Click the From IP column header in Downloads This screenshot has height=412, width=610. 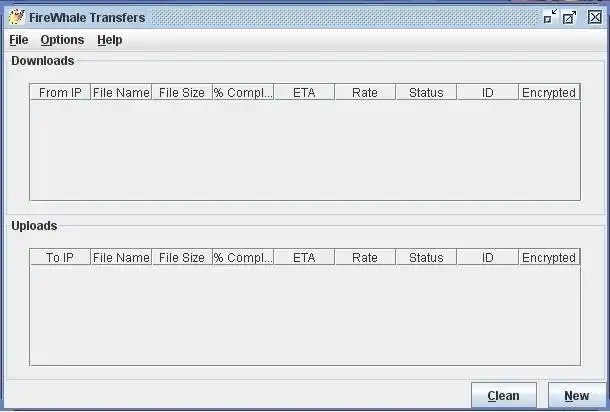click(60, 93)
